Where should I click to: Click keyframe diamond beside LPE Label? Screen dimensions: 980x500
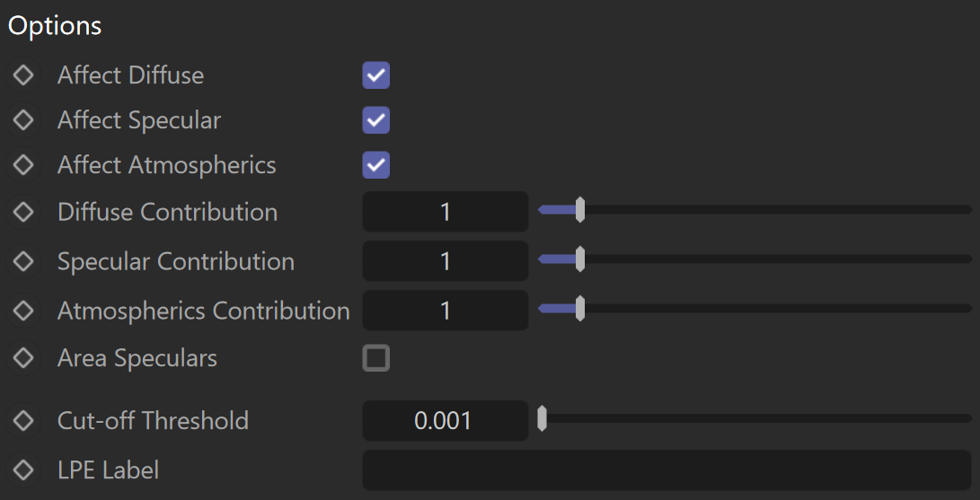click(x=23, y=470)
